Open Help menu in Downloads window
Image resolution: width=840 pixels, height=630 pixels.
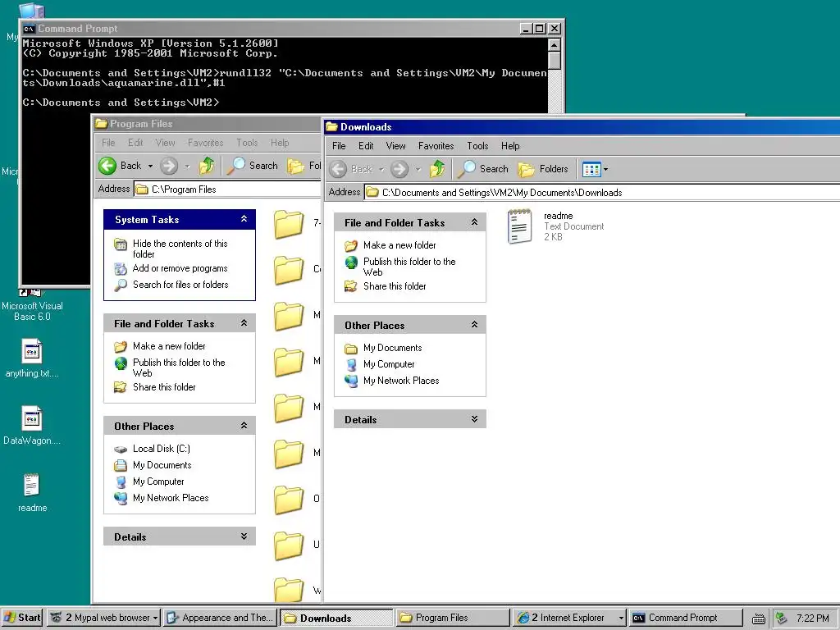[x=510, y=146]
